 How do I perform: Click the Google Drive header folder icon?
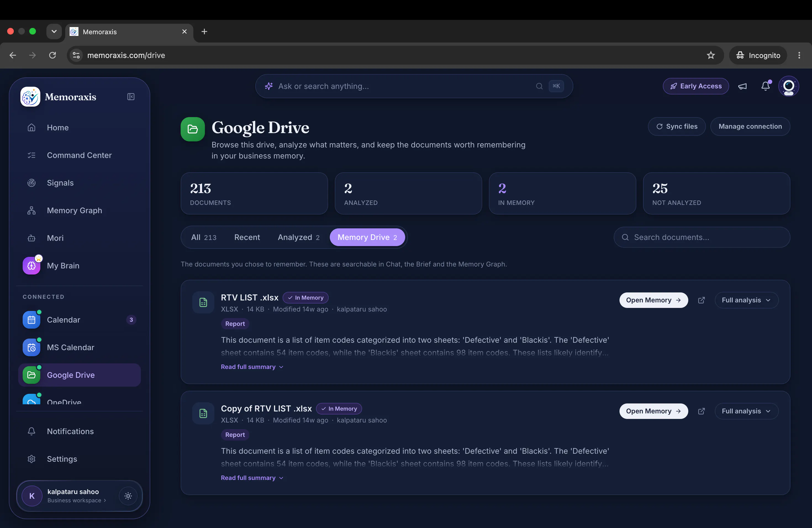[x=193, y=129]
